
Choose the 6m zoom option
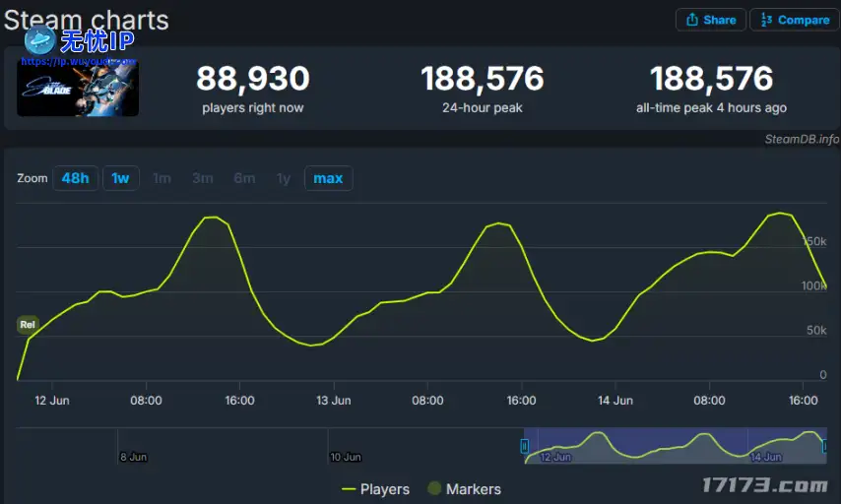(x=244, y=178)
